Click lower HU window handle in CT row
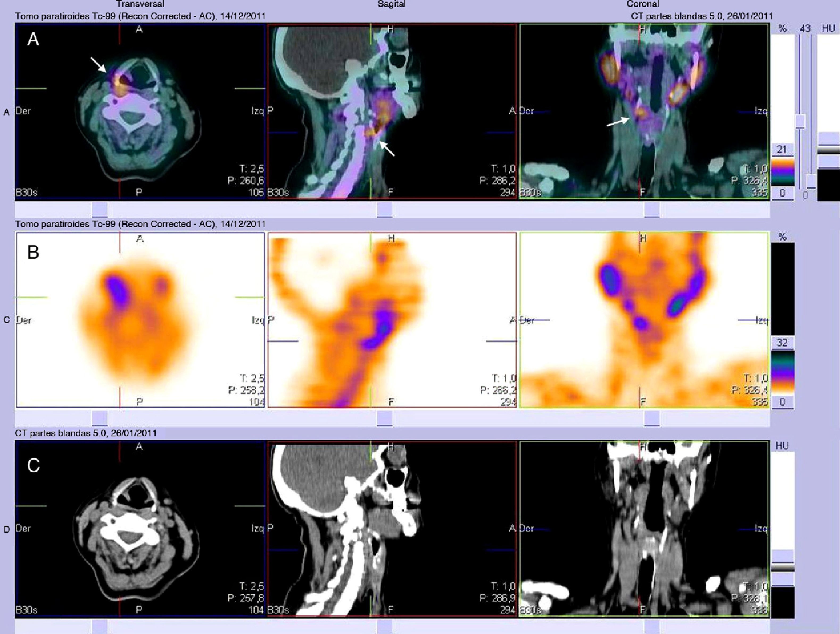840x634 pixels. (x=783, y=579)
